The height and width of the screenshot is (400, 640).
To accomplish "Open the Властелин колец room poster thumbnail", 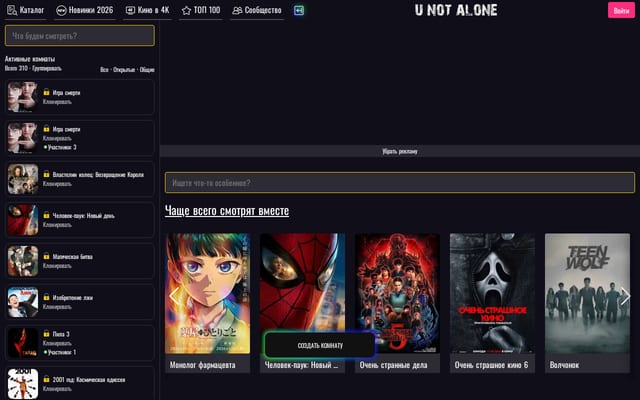I will point(23,179).
